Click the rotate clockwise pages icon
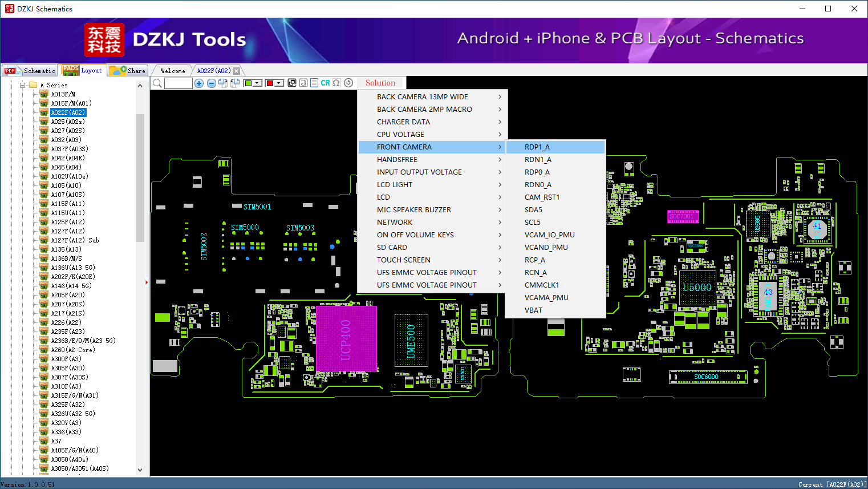The width and height of the screenshot is (868, 489). pyautogui.click(x=223, y=83)
